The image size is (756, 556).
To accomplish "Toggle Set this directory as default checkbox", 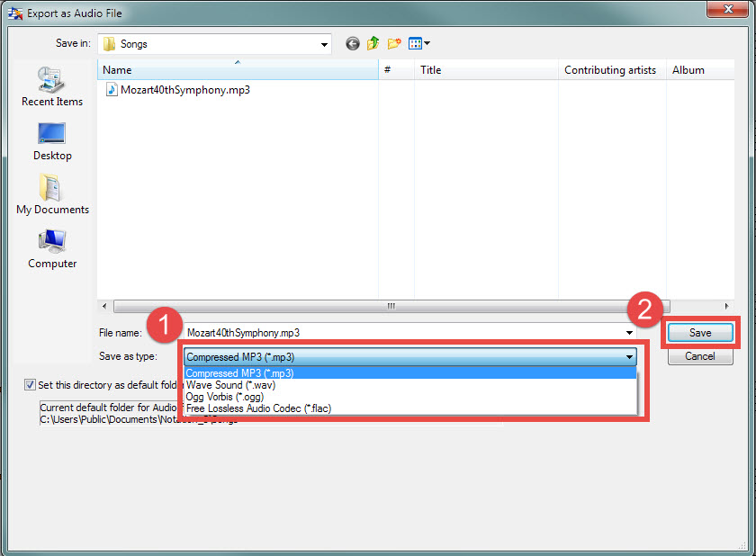I will 31,385.
